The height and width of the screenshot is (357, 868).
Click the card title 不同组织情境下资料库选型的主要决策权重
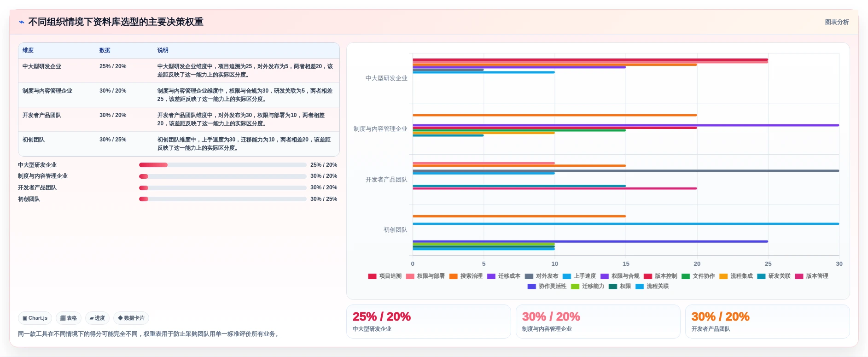point(116,22)
